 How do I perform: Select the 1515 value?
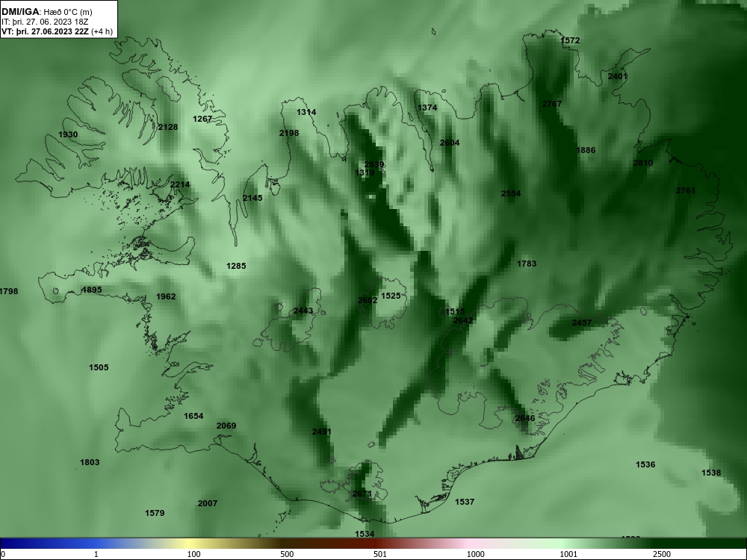pyautogui.click(x=455, y=311)
